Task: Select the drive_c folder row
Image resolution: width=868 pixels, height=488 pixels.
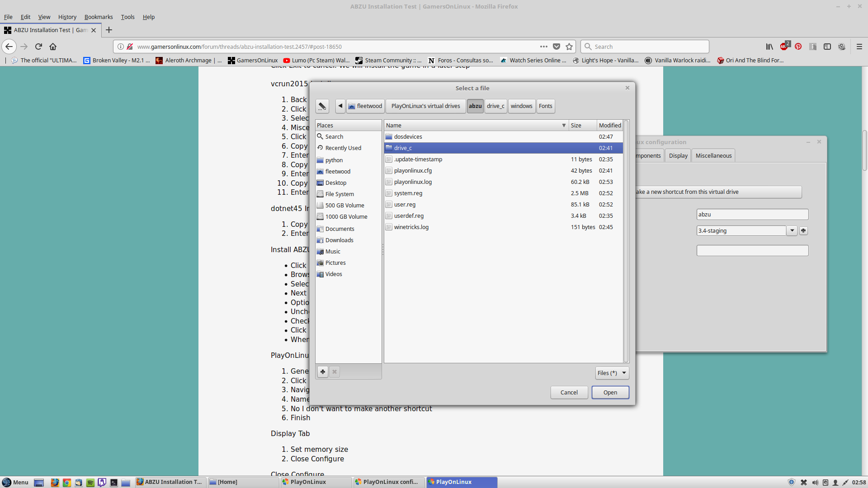Action: click(x=504, y=148)
